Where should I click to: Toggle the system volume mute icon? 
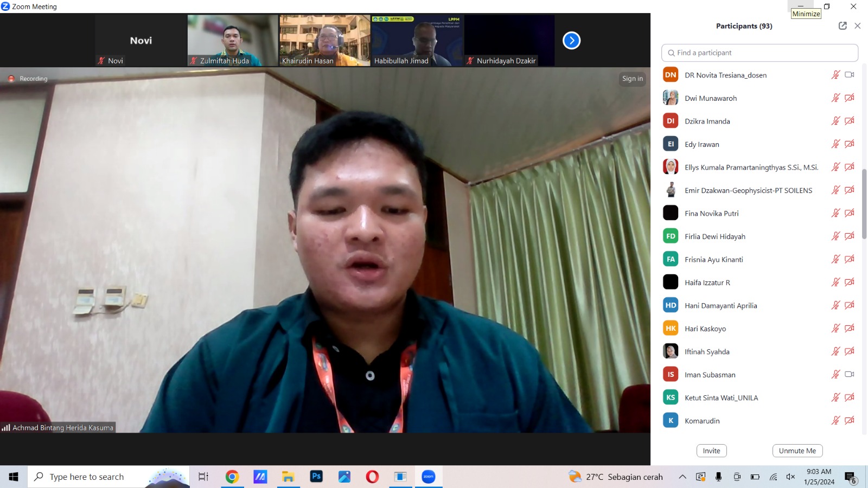[x=790, y=477]
